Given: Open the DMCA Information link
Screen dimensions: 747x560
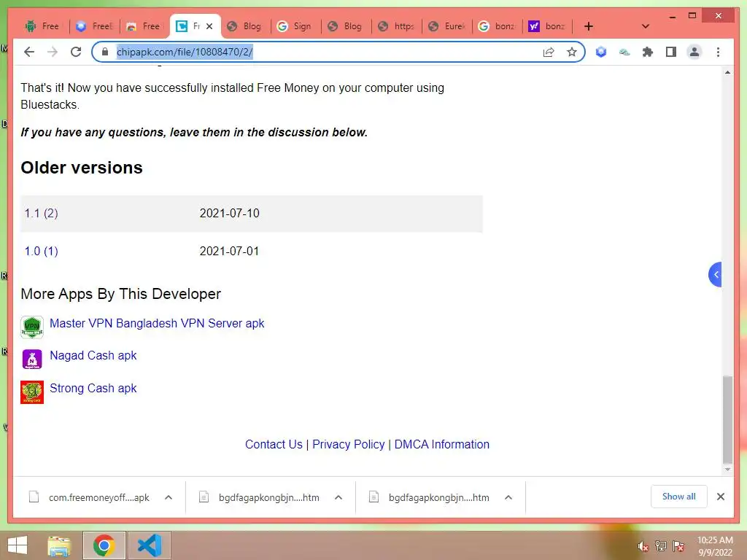Looking at the screenshot, I should 441,444.
